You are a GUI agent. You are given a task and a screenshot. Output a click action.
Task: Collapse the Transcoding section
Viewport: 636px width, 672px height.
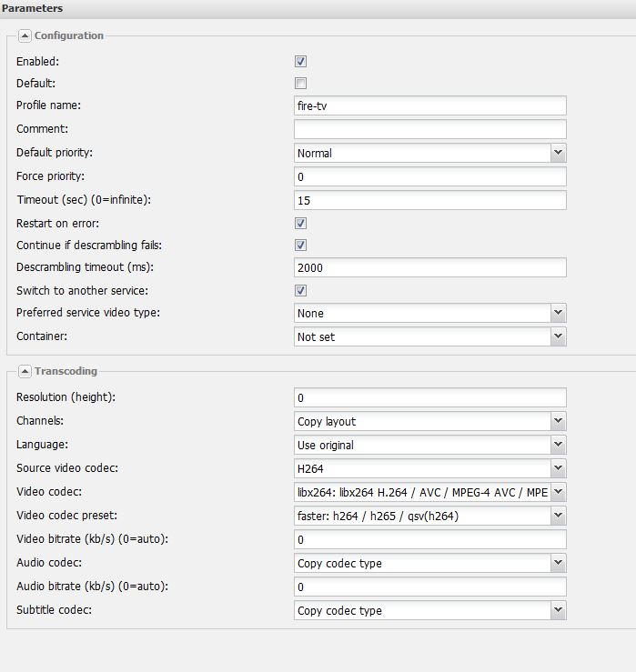click(25, 371)
